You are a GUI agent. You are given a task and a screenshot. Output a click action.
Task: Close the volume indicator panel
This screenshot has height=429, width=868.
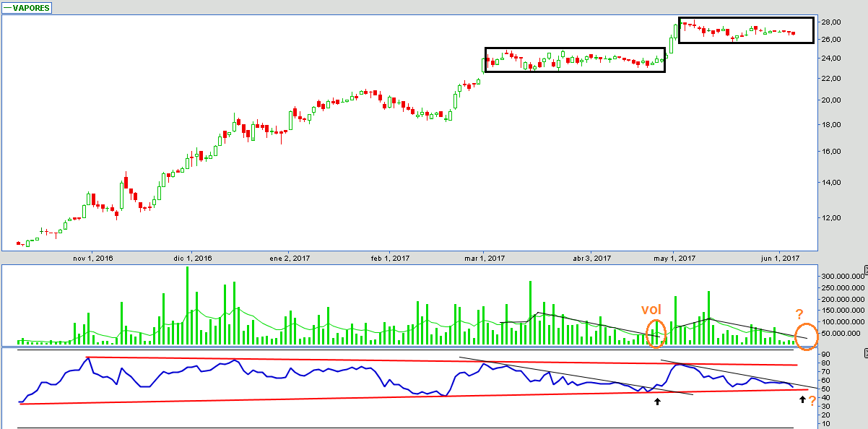coord(864,269)
